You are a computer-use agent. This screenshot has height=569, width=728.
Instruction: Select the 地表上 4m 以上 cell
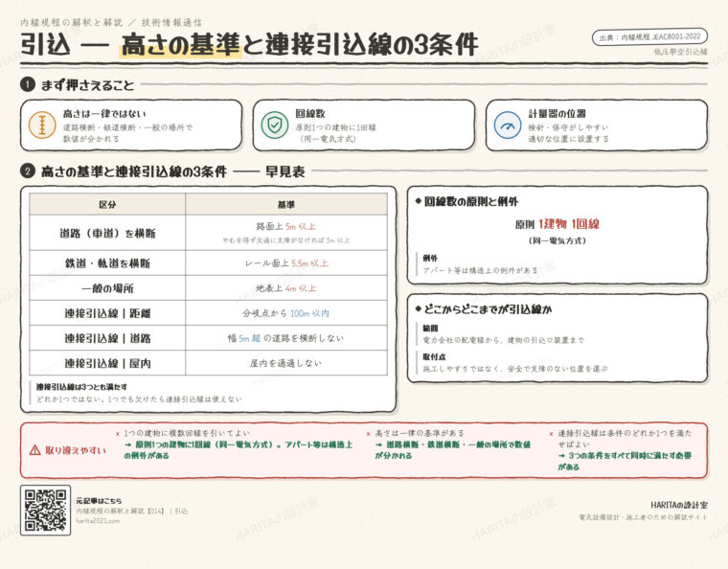coord(286,288)
